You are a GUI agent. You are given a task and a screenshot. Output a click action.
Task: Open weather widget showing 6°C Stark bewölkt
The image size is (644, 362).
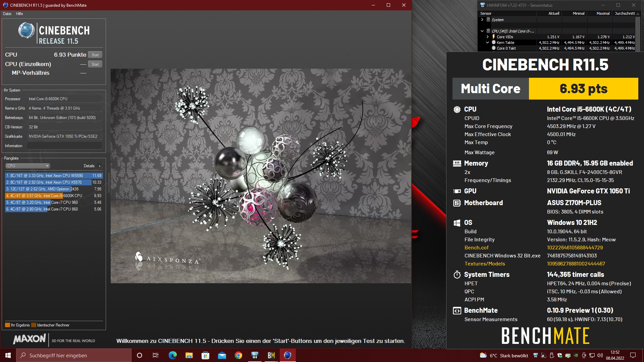tap(504, 355)
